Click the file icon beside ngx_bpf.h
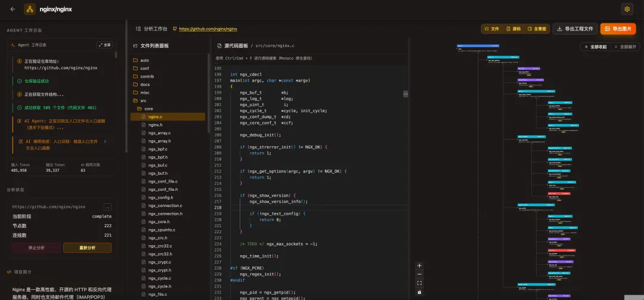The width and height of the screenshot is (644, 300). (x=143, y=157)
